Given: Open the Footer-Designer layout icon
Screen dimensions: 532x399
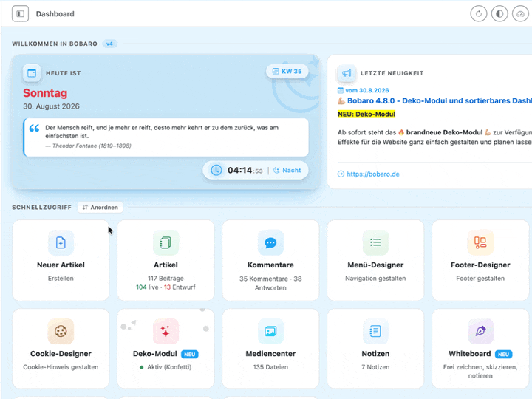Looking at the screenshot, I should click(x=480, y=242).
